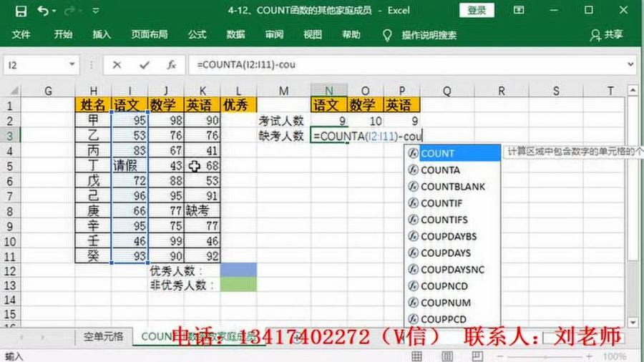Open Insert Function fx dialog

point(171,64)
